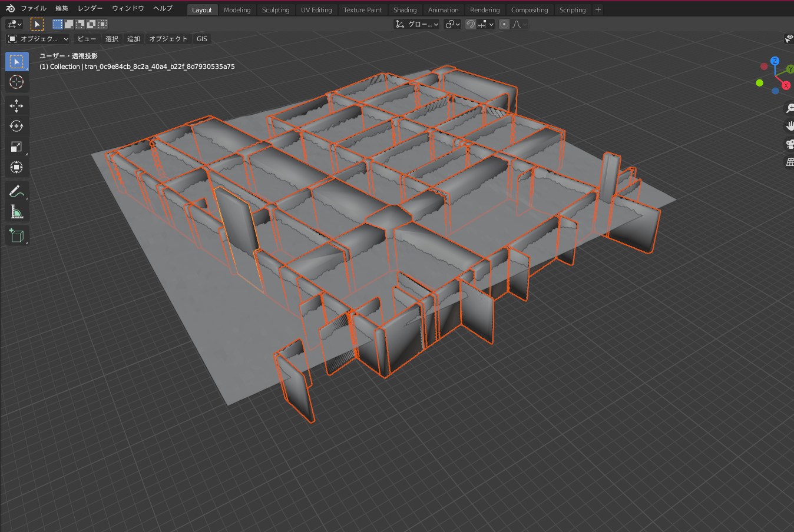Switch to UV Editing workspace tab
794x532 pixels.
coord(316,10)
